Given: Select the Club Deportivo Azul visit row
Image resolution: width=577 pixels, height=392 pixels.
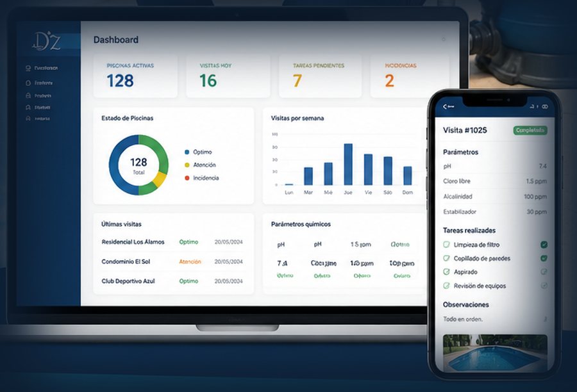Looking at the screenshot, I should [x=172, y=281].
